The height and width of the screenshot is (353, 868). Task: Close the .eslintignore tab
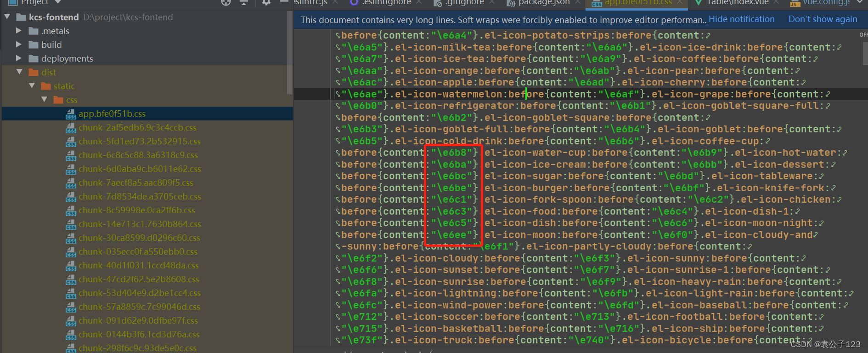pos(419,2)
